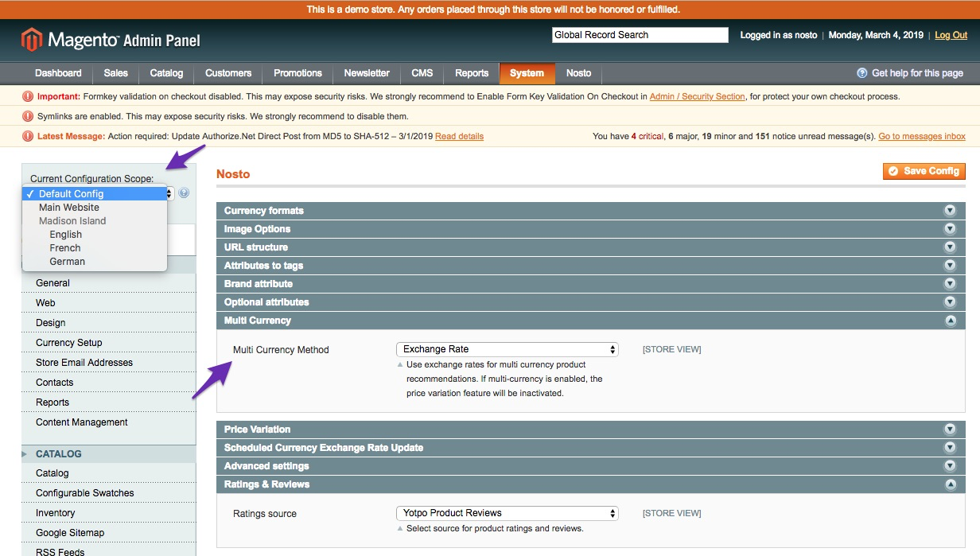
Task: Collapse the CATALOG sidebar group
Action: tap(108, 454)
